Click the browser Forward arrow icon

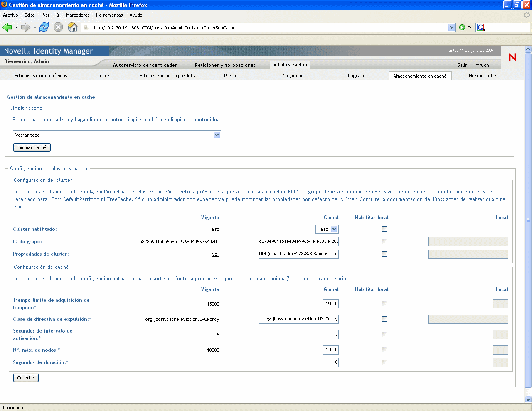[26, 27]
